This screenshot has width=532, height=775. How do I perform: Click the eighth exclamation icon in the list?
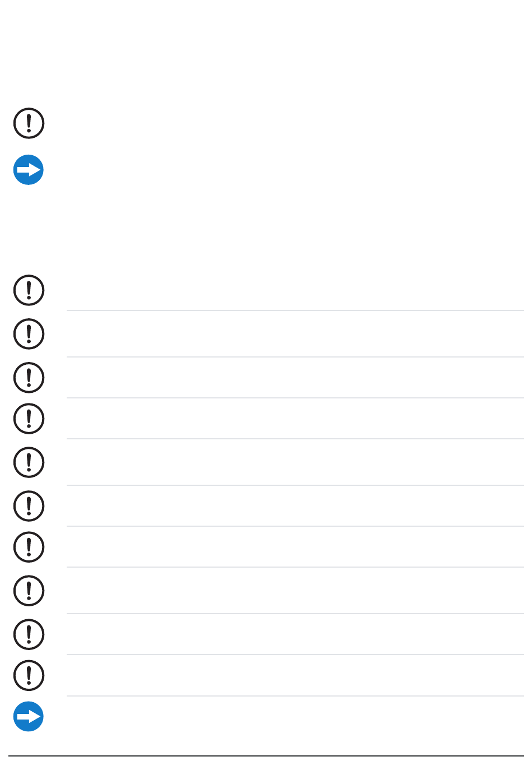(29, 591)
